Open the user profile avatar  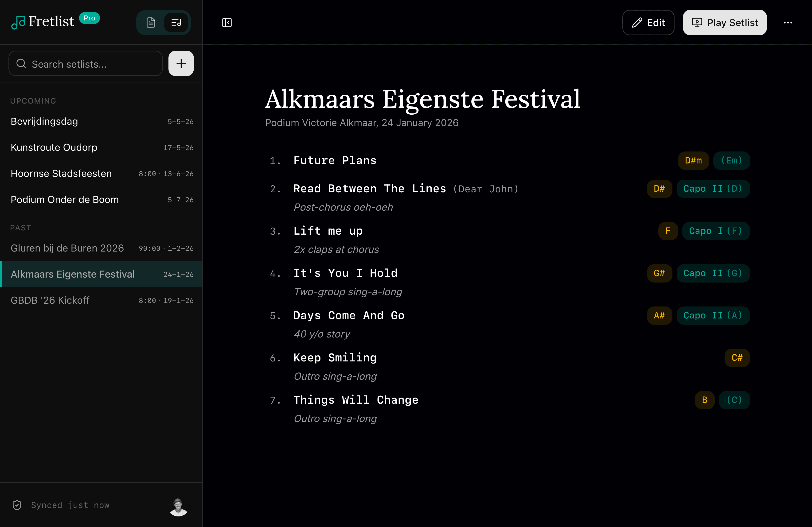pos(178,507)
